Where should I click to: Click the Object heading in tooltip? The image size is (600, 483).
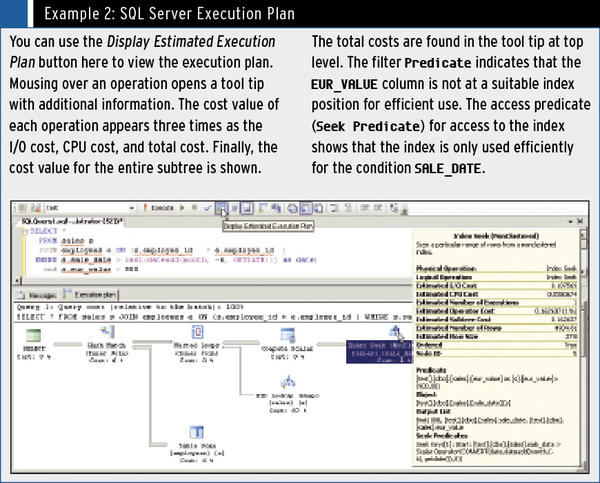coord(426,394)
